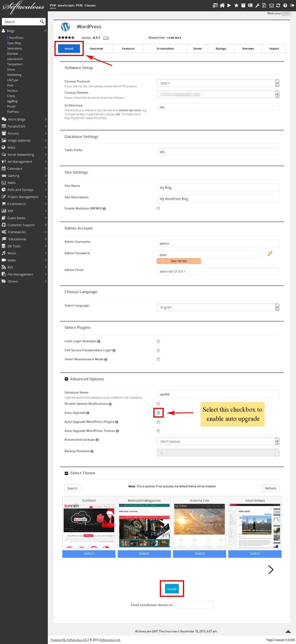296x644 pixels.
Task: Toggle the Auto Upgrade checkbox
Action: [158, 413]
